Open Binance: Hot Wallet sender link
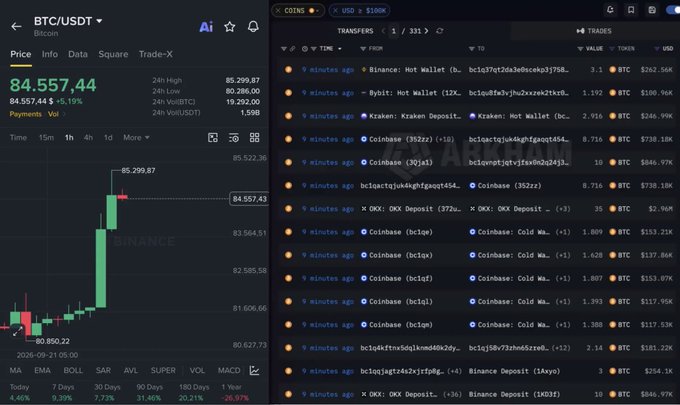Image resolution: width=680 pixels, height=405 pixels. click(415, 69)
